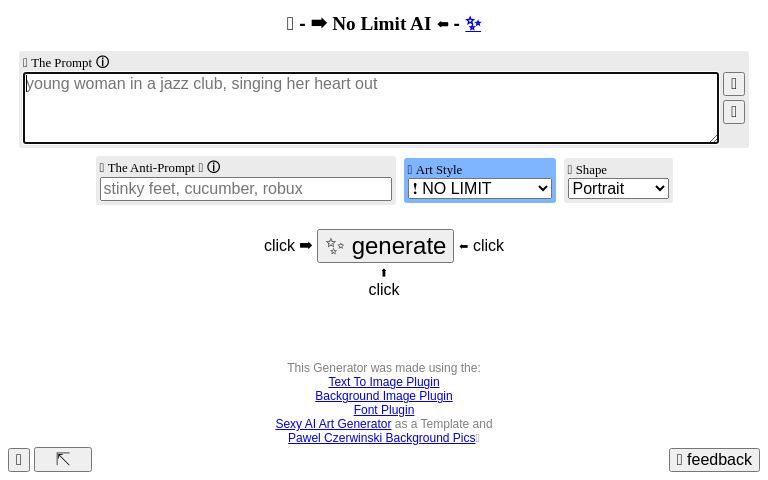Open the Shape dropdown set to Portrait
Screen dimensions: 768x480
coord(618,188)
